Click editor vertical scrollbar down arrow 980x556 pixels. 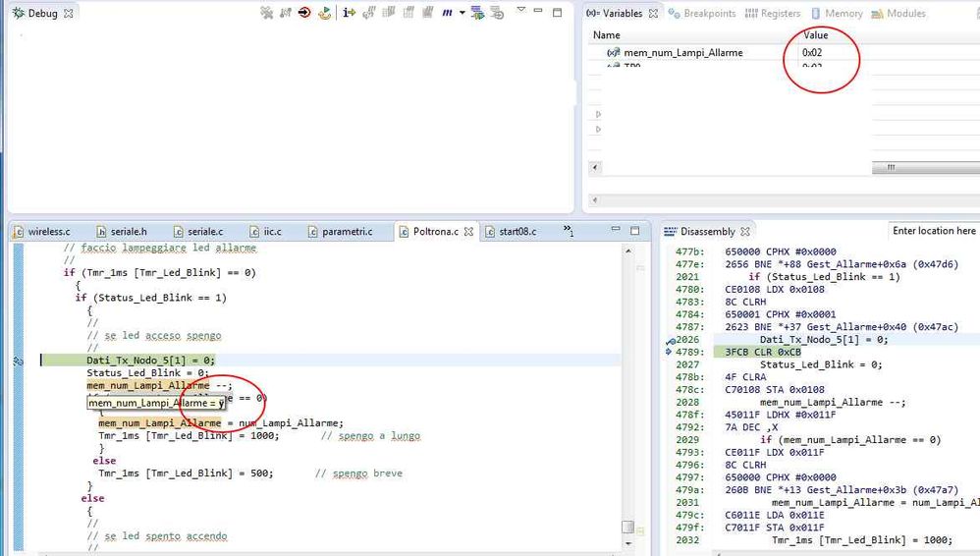point(628,543)
